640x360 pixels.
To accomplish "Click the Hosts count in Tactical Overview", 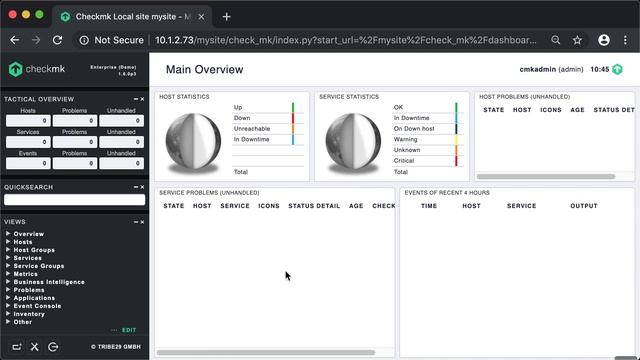I will (x=28, y=121).
